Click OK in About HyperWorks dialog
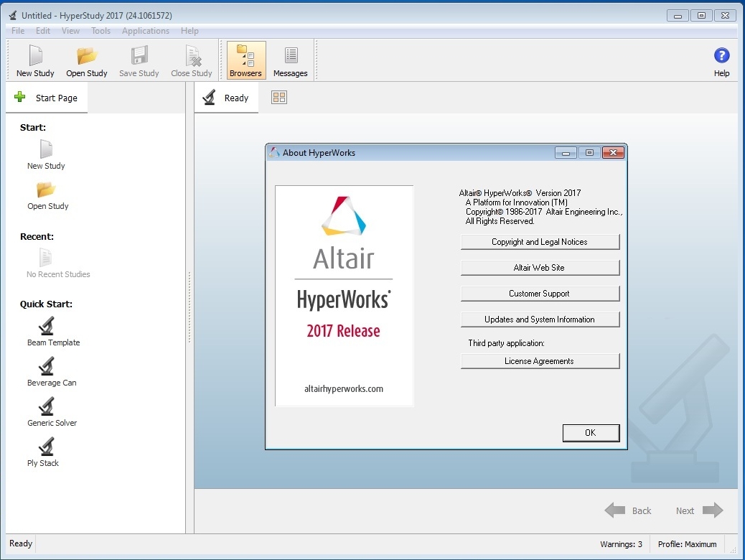The width and height of the screenshot is (745, 560). coord(591,433)
